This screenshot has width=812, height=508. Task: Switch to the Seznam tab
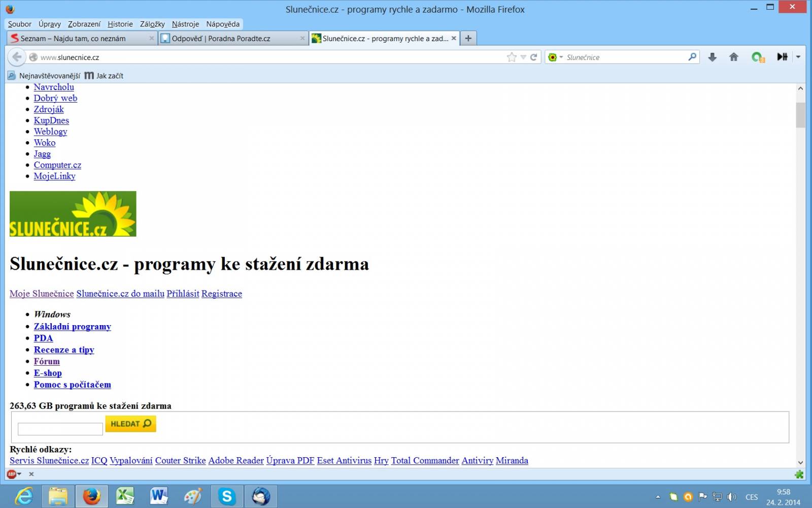coord(81,38)
